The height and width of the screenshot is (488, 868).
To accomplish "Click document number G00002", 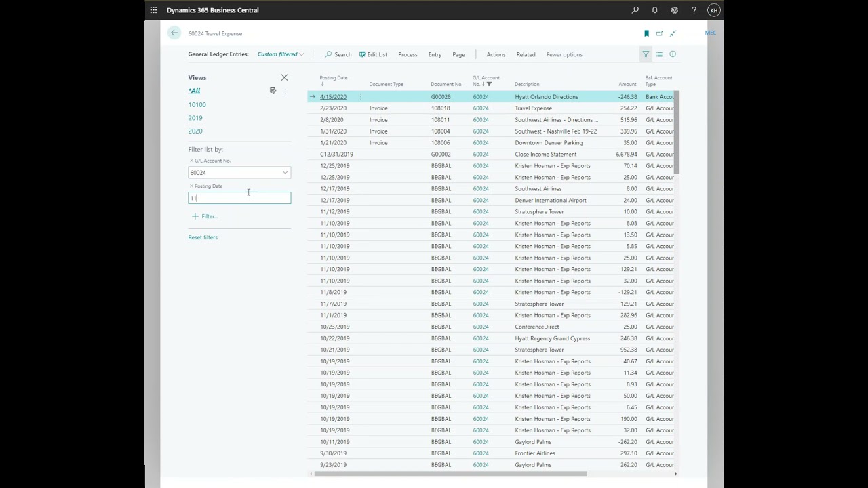I will [441, 155].
